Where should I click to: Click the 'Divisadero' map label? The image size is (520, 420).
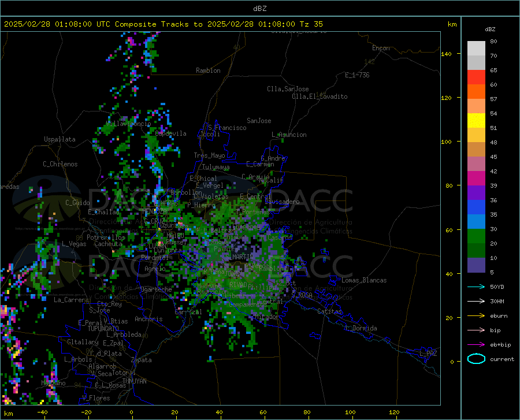282,202
